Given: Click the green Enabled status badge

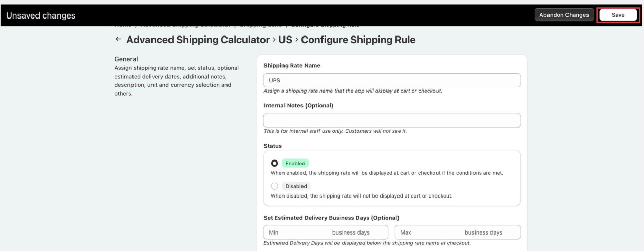Looking at the screenshot, I should point(295,163).
